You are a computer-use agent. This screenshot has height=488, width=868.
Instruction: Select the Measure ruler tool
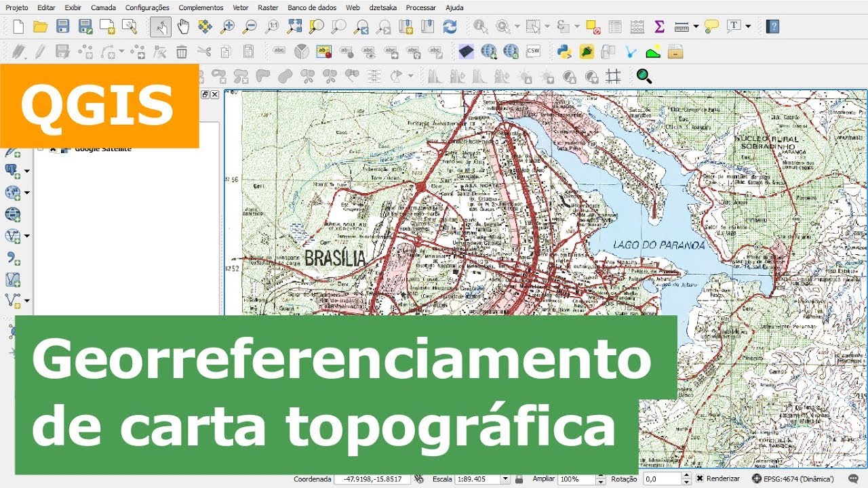[x=682, y=26]
